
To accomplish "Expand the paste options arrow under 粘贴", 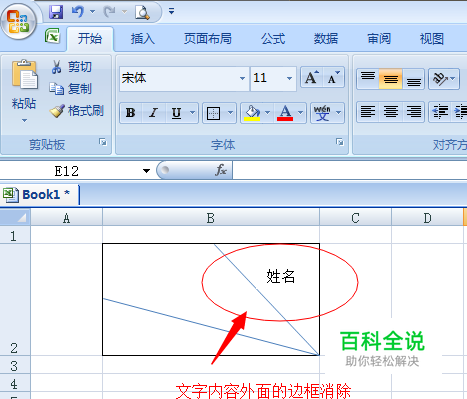I will click(24, 120).
